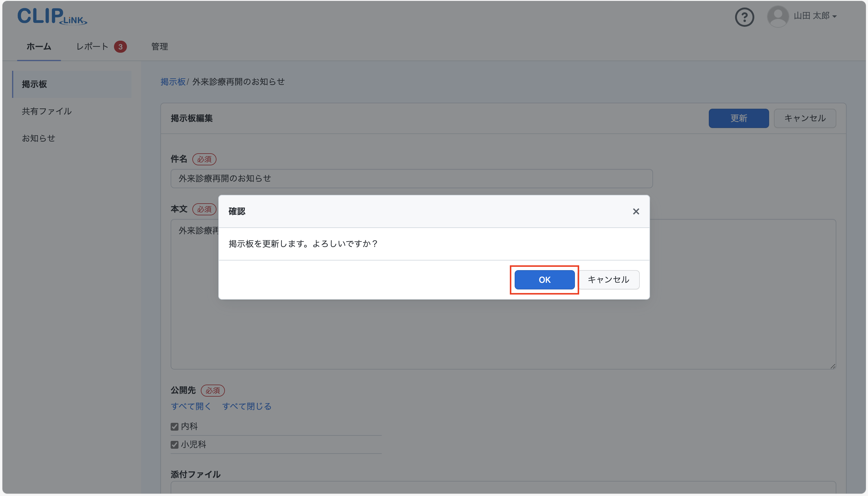This screenshot has width=868, height=496.
Task: Open 共有ファイル in the sidebar
Action: click(x=47, y=111)
